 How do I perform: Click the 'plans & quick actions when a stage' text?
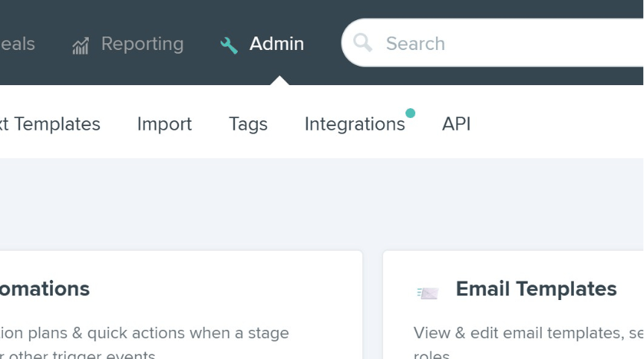click(x=159, y=333)
